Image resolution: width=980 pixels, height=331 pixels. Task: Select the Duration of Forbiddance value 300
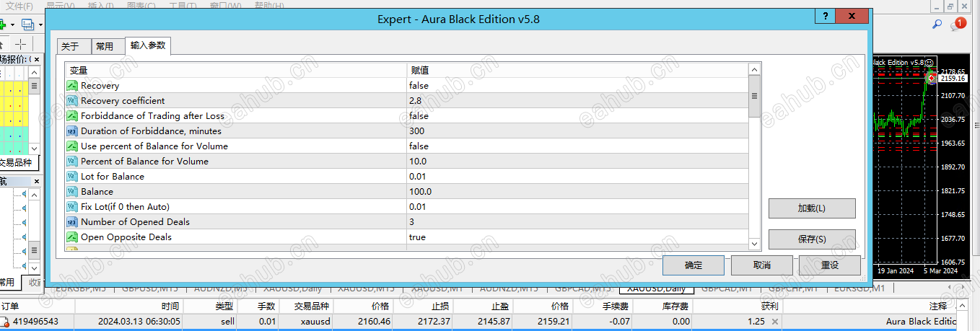pyautogui.click(x=416, y=131)
